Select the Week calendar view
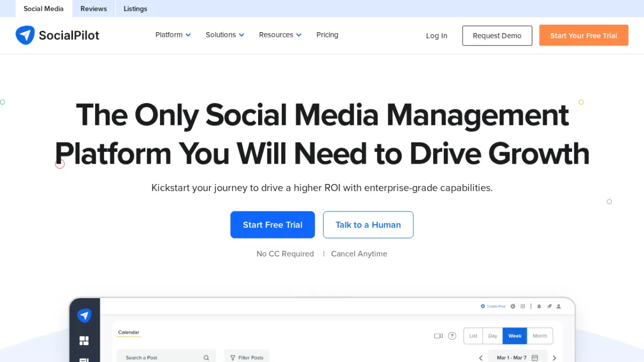Image resolution: width=644 pixels, height=362 pixels. tap(515, 336)
